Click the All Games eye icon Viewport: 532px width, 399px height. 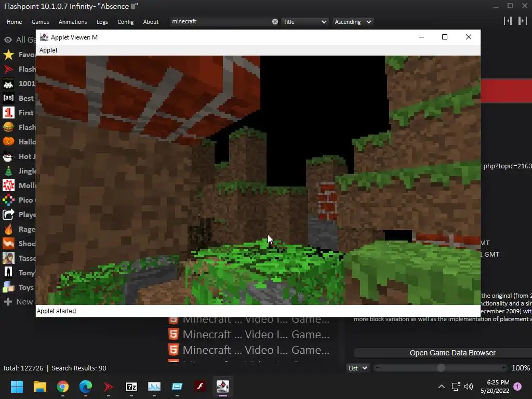[8, 40]
